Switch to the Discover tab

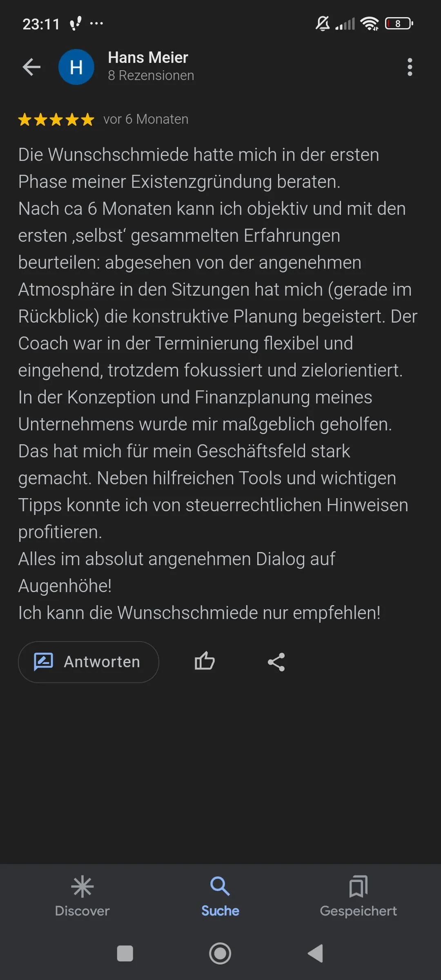click(x=82, y=896)
